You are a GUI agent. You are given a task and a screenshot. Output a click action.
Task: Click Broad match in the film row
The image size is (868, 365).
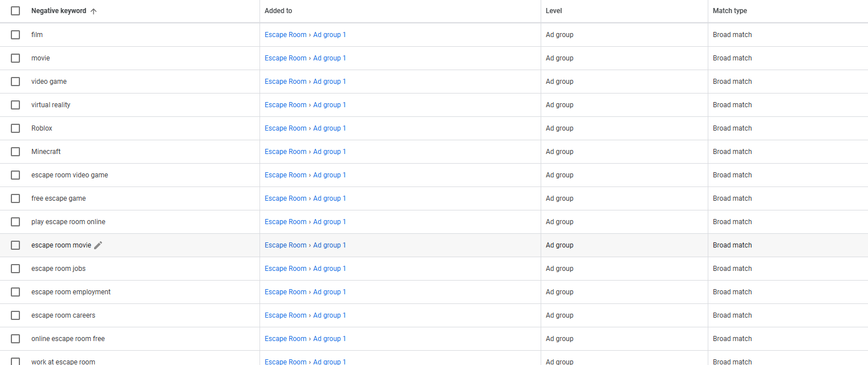(x=732, y=35)
